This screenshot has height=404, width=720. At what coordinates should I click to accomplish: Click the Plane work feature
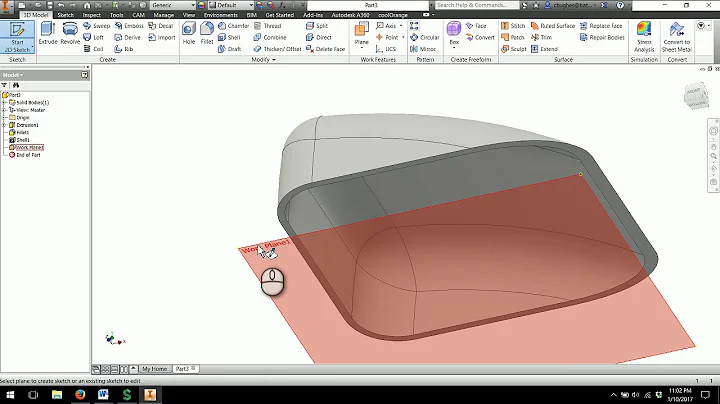361,34
